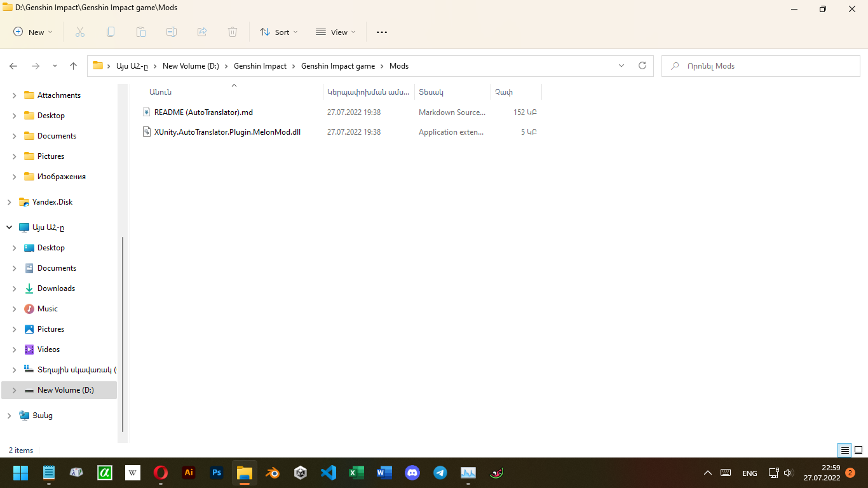Click the date modified column header

pos(369,92)
